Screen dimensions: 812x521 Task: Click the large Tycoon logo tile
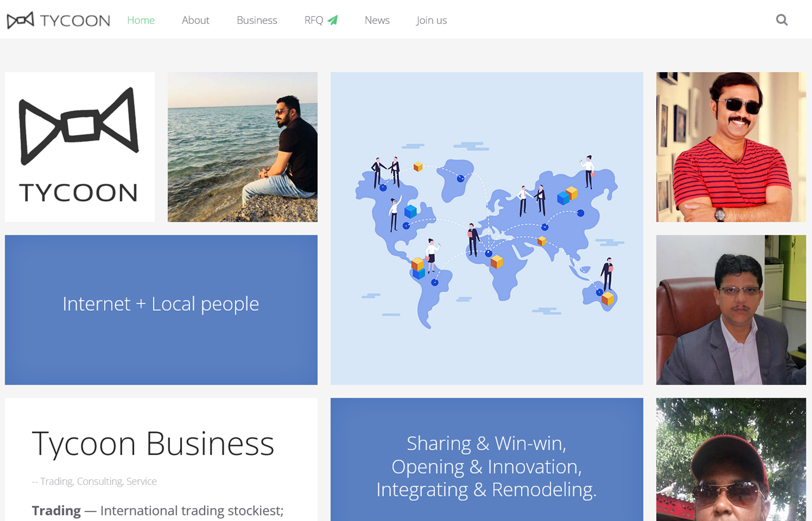80,147
